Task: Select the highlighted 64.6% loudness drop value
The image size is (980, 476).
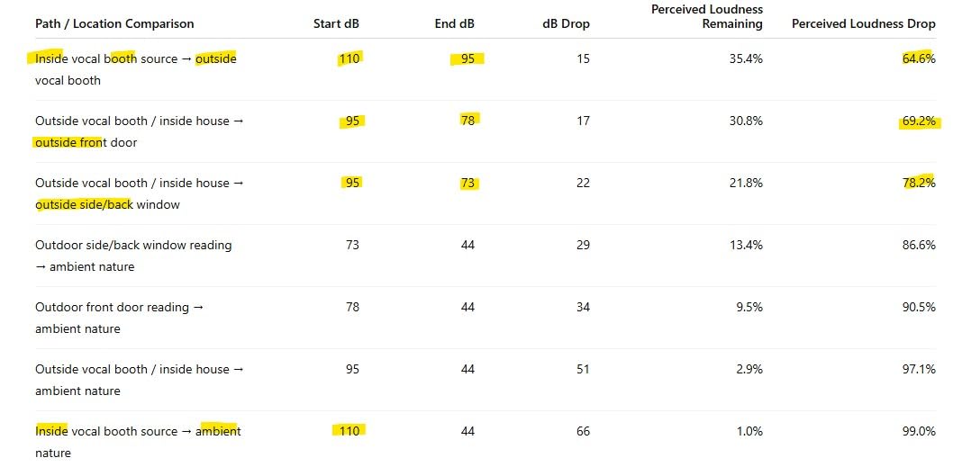Action: point(919,58)
